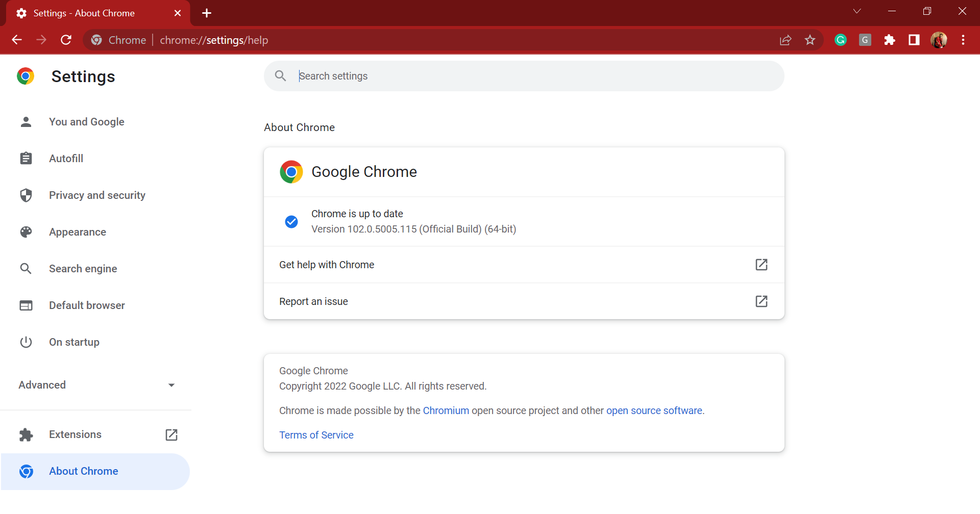Toggle the side panel icon
Image resolution: width=980 pixels, height=514 pixels.
pyautogui.click(x=914, y=40)
